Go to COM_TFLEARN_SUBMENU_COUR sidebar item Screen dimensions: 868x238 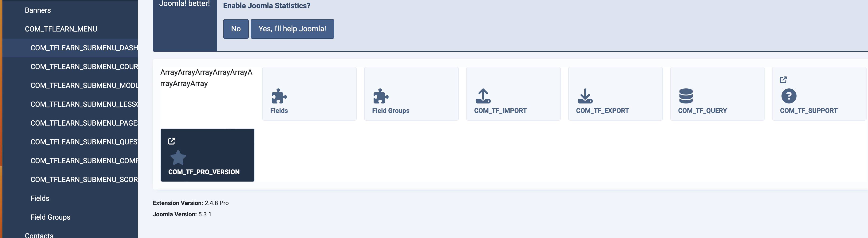84,67
